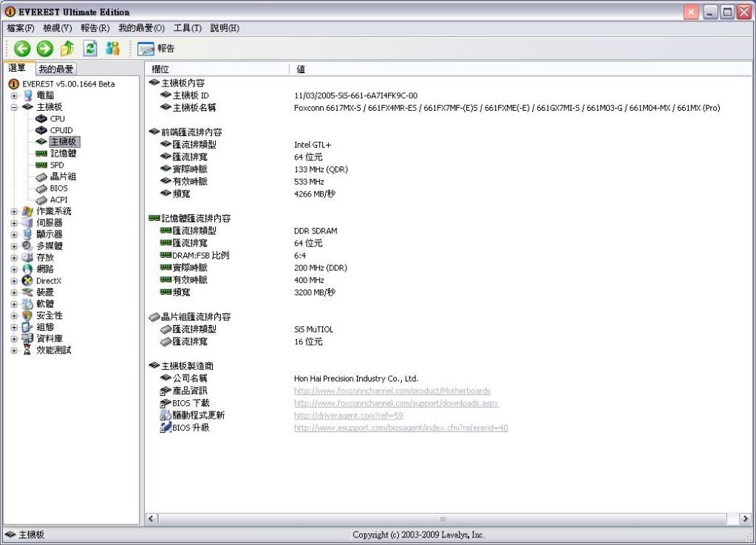The image size is (756, 545).
Task: Click the 多媒體 speaker icon
Action: click(27, 246)
